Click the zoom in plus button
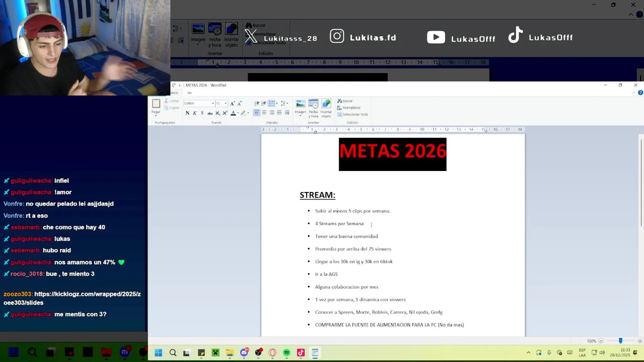This screenshot has width=644, height=362. 640,341
